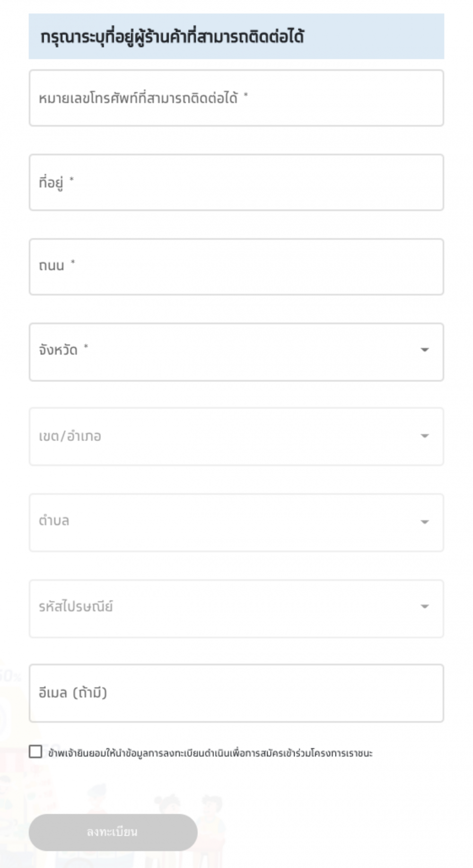Screen dimensions: 473x868
Task: Click the arrow icon in เขต/อำเภอ field
Action: click(x=424, y=436)
